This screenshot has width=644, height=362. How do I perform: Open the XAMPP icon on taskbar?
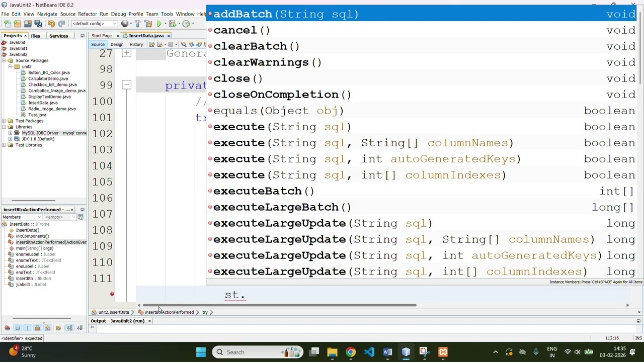443,352
